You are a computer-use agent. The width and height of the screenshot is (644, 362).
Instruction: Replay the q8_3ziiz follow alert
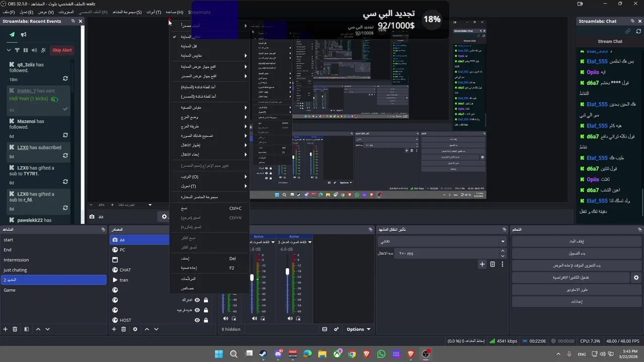coord(65,79)
